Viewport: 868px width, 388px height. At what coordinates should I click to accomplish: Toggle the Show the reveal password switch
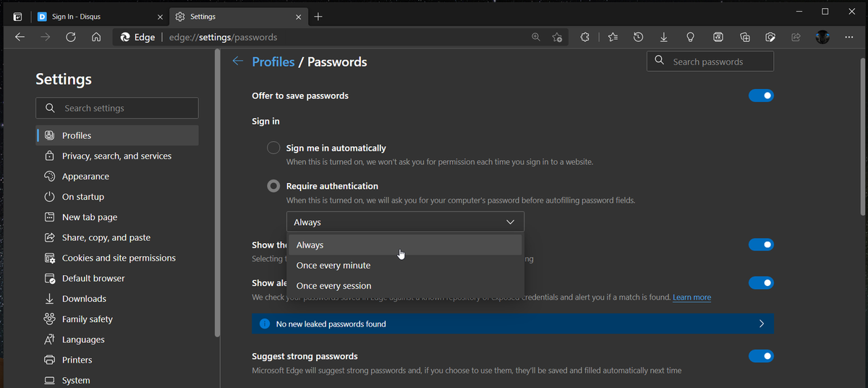point(761,245)
